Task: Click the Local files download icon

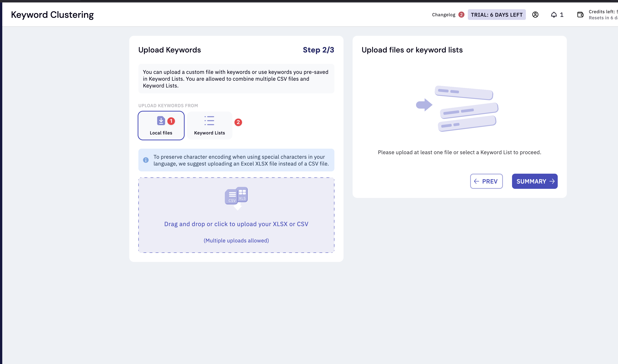Action: tap(161, 121)
